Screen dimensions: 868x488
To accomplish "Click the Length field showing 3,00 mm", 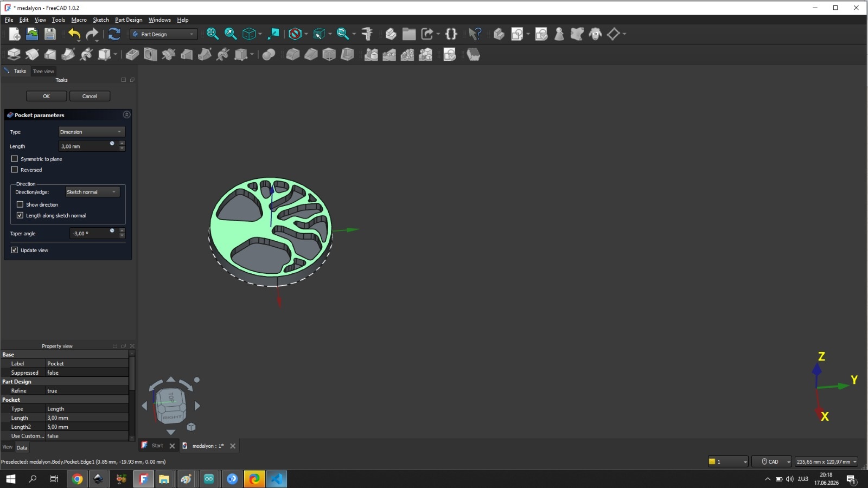I will click(88, 146).
